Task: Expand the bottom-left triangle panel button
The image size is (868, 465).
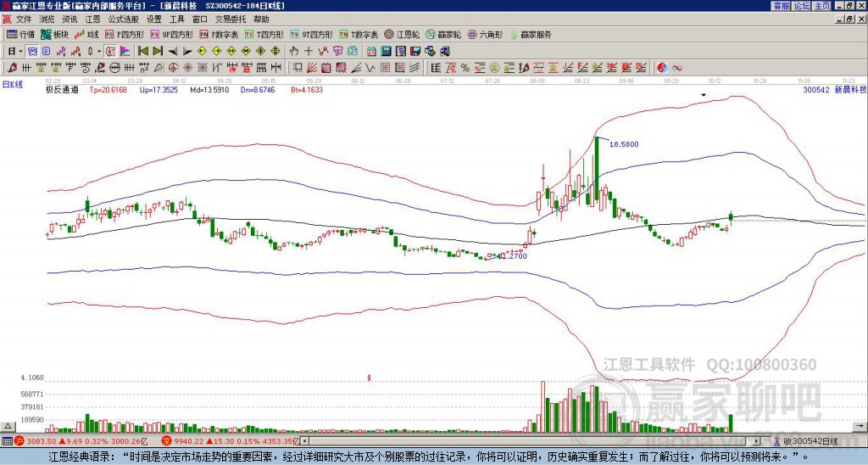Action: pyautogui.click(x=7, y=426)
